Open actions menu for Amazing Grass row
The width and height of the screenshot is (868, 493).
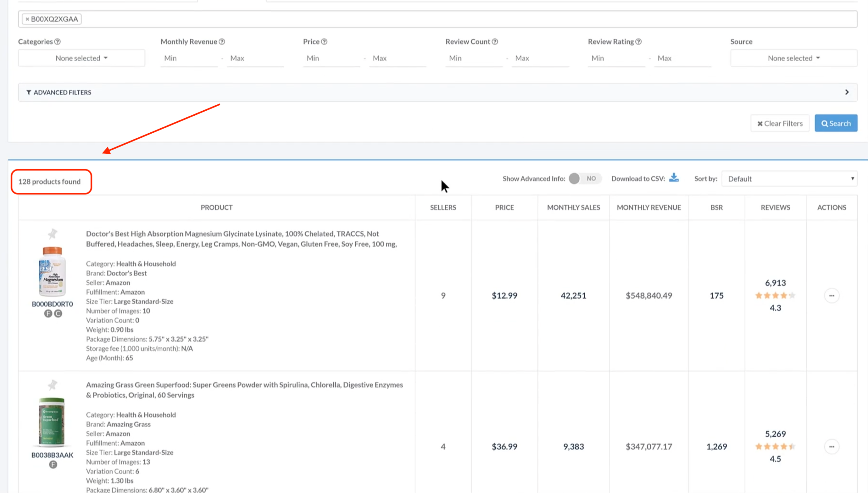tap(831, 447)
